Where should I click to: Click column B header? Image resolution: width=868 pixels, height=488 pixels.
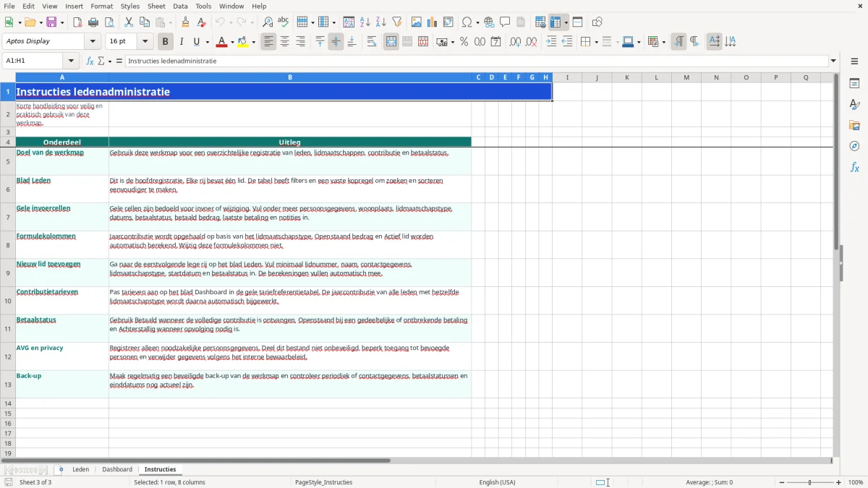pos(290,77)
